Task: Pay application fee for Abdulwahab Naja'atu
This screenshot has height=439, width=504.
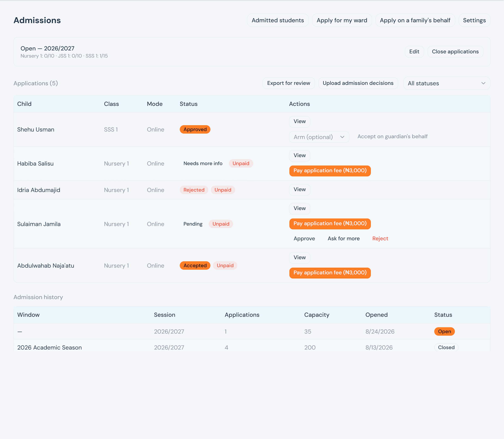Action: [x=330, y=273]
